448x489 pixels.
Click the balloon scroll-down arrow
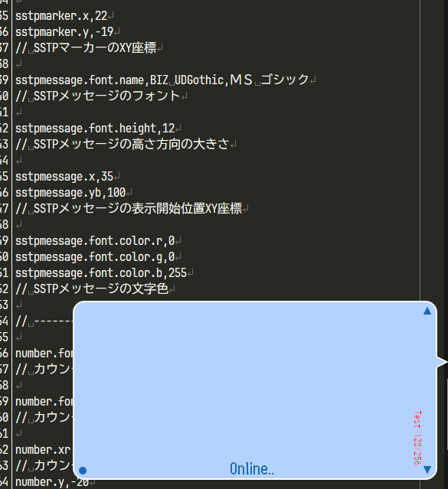pyautogui.click(x=427, y=469)
